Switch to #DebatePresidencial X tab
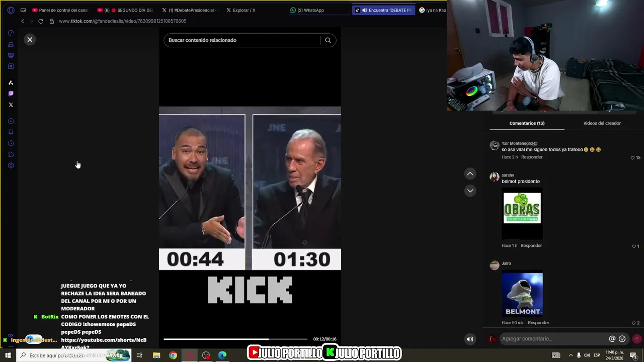The width and height of the screenshot is (644, 362). click(190, 10)
